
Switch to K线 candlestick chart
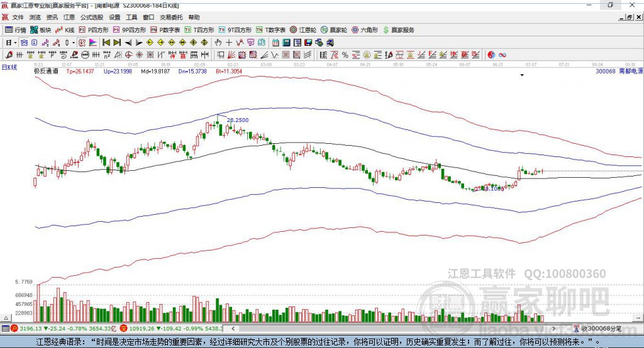[x=65, y=30]
